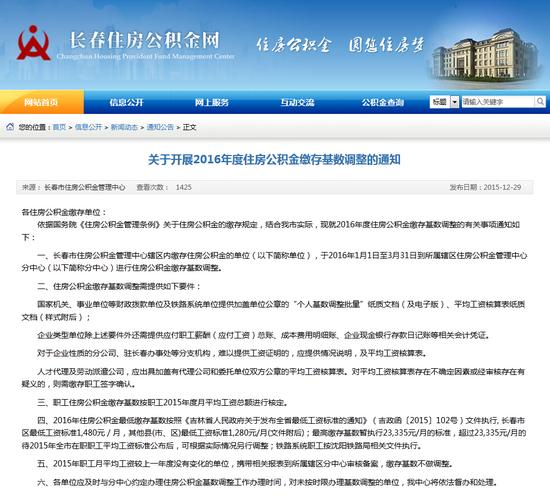Click greeting line 各住房公积金缴存单位

(x=64, y=212)
